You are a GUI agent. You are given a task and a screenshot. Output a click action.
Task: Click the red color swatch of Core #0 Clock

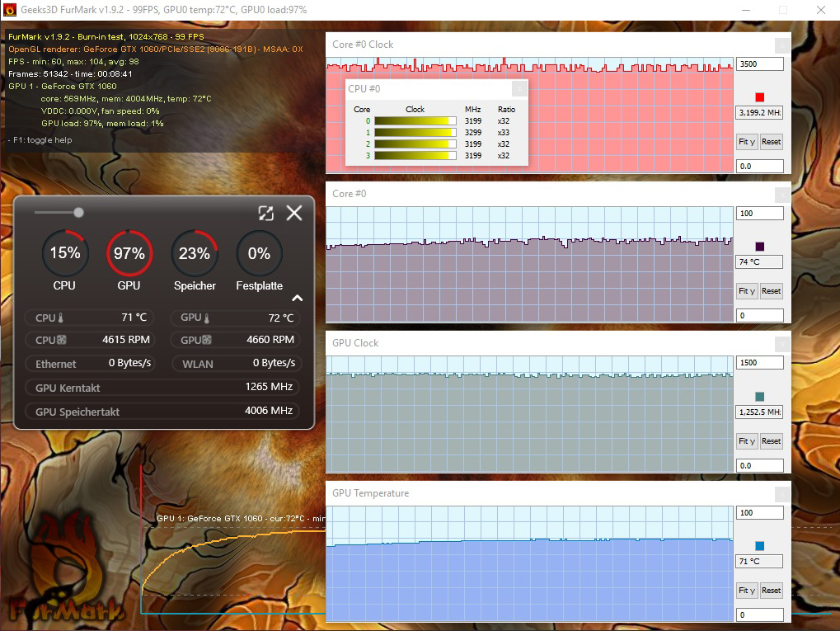click(x=760, y=97)
